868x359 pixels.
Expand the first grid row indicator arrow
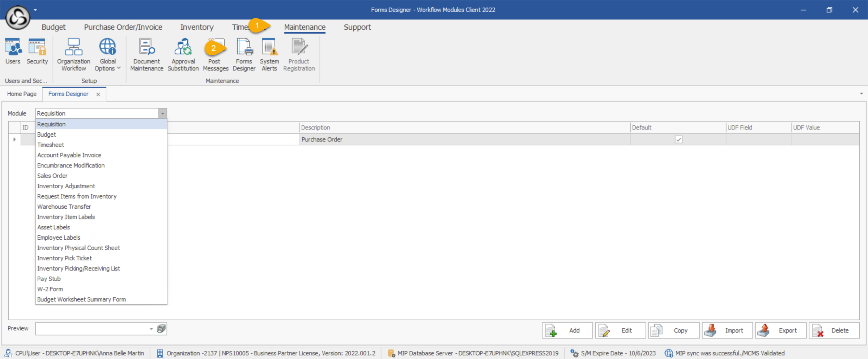[14, 140]
